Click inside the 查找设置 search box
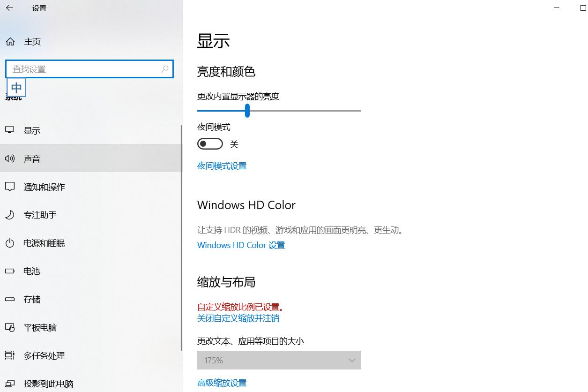 coord(84,69)
